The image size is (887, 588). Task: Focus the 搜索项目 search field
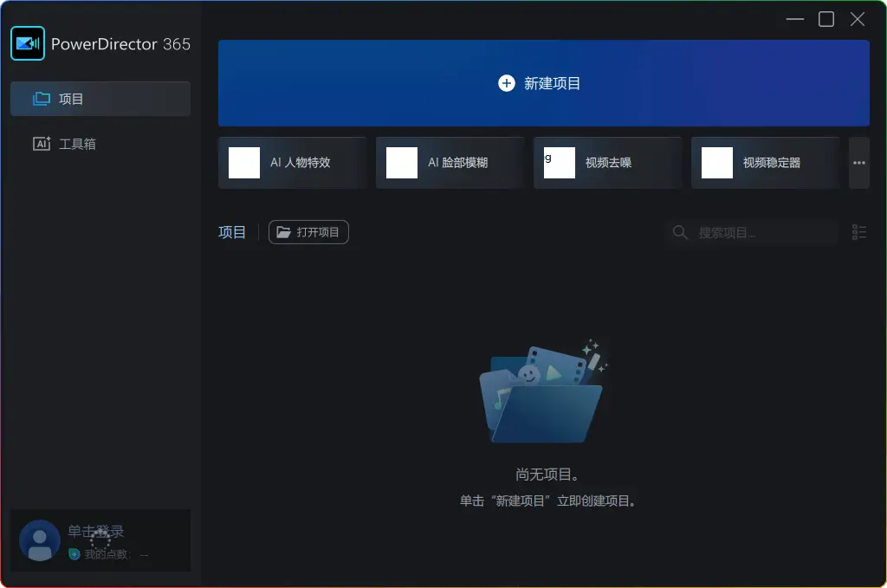click(x=762, y=232)
